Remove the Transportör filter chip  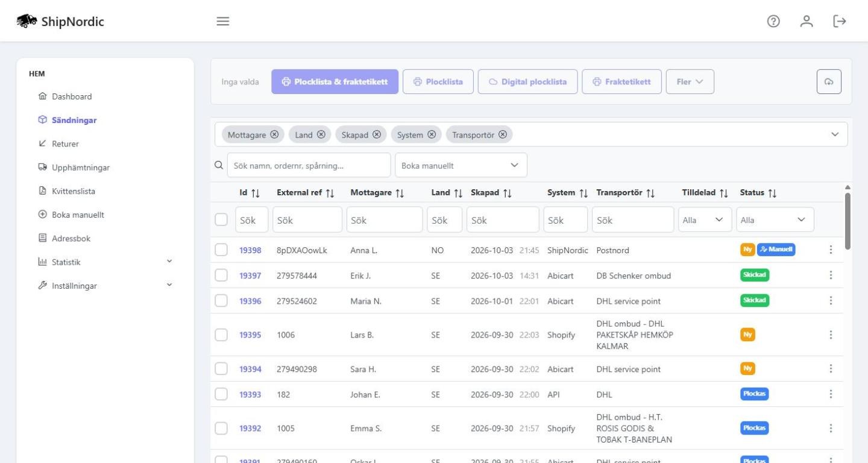(x=503, y=134)
